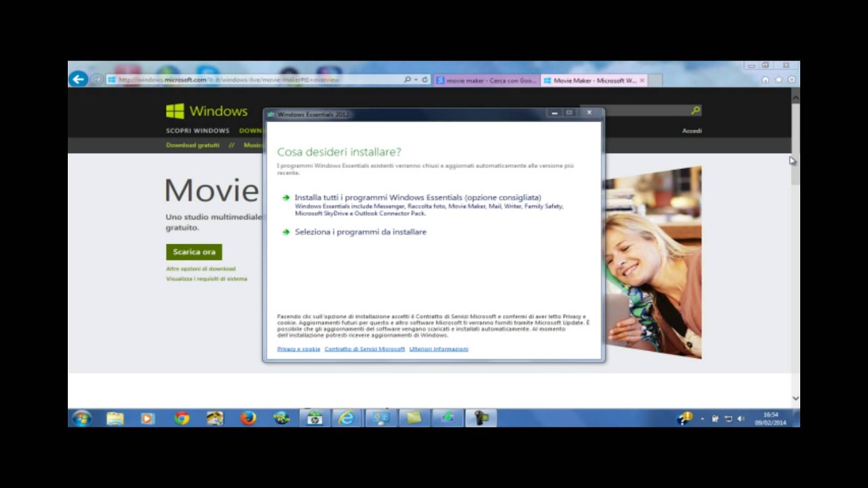This screenshot has width=868, height=488.
Task: Open a new blank browser tab
Action: [x=654, y=80]
